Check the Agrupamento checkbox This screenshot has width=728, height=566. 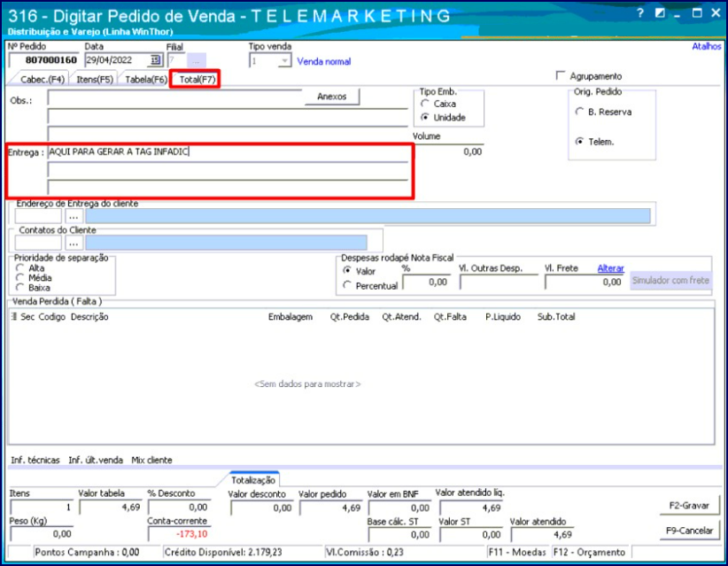561,75
